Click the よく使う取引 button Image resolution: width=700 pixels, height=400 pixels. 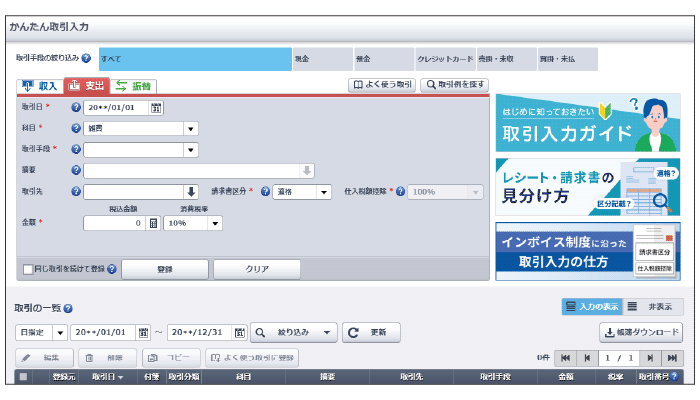(x=382, y=84)
